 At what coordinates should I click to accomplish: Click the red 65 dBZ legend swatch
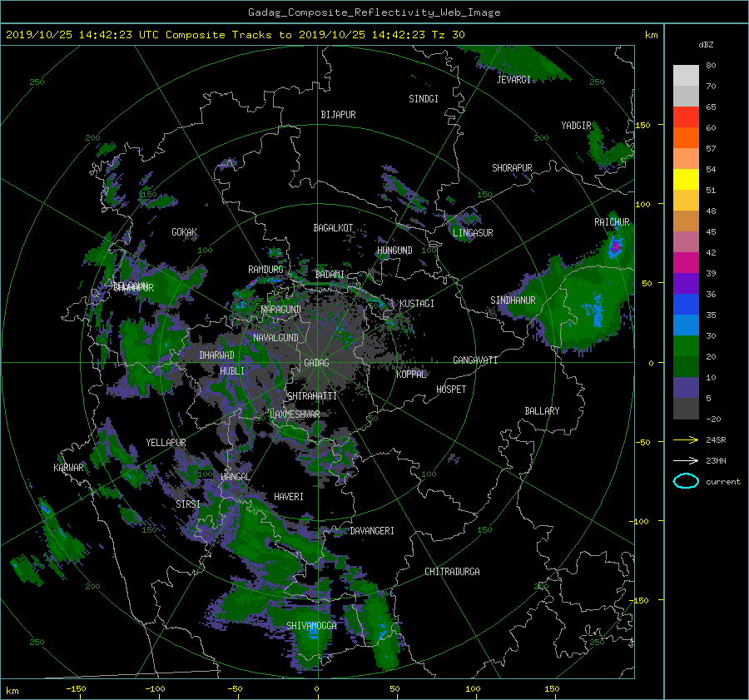click(x=686, y=117)
